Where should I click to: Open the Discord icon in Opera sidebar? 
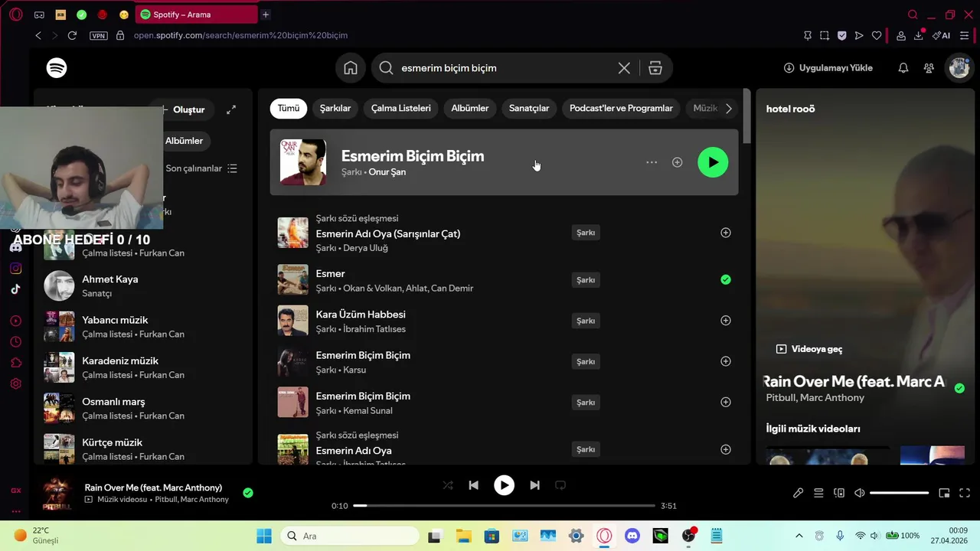(x=15, y=247)
